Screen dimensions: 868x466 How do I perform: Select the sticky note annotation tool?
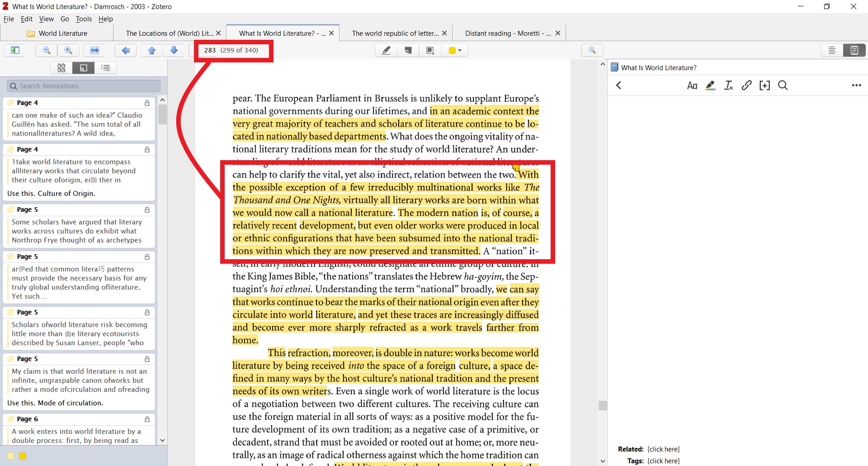[408, 50]
